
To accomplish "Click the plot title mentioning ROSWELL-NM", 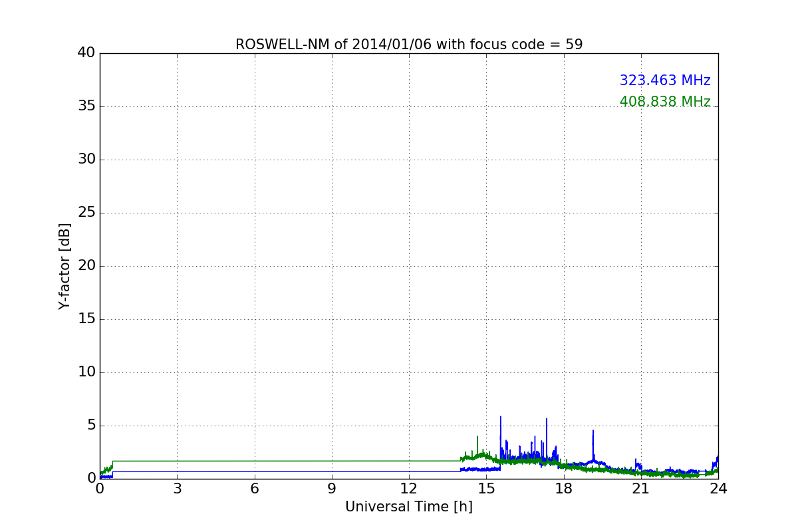I will click(409, 45).
